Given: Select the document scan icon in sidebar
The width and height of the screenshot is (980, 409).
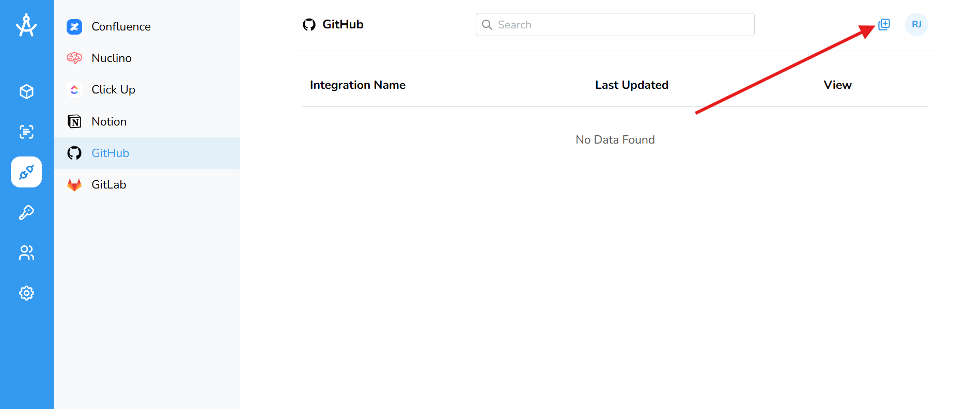Looking at the screenshot, I should (x=26, y=132).
